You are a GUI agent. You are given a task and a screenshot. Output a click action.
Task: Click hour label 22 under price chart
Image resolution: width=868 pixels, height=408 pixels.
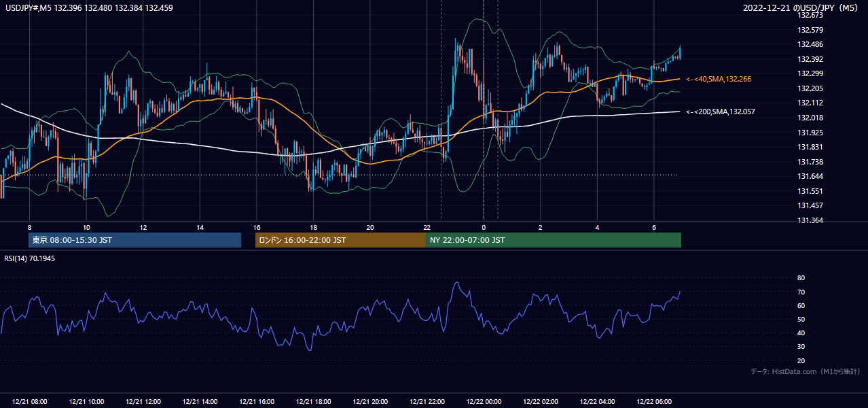(427, 227)
